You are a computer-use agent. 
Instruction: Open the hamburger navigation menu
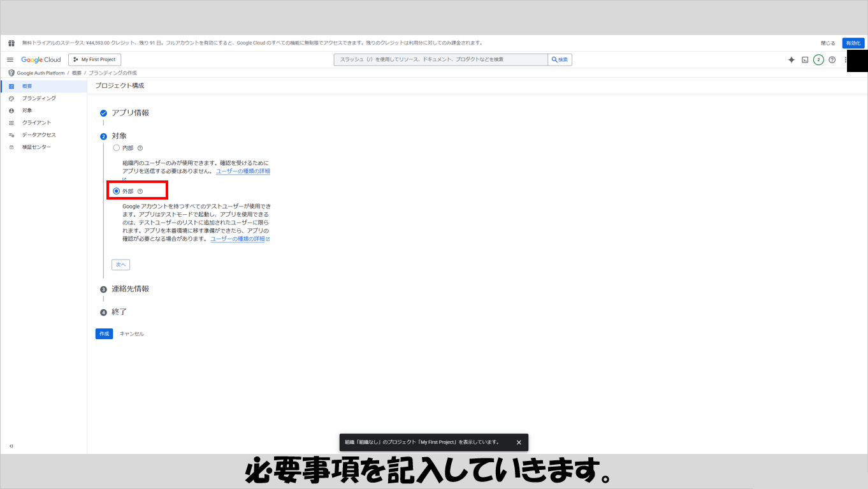[x=10, y=60]
